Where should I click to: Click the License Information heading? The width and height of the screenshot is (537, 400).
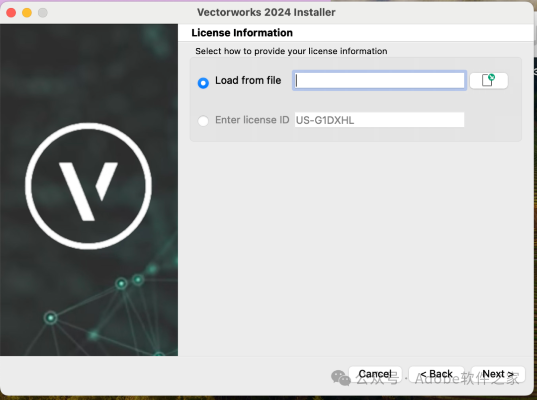pyautogui.click(x=242, y=33)
